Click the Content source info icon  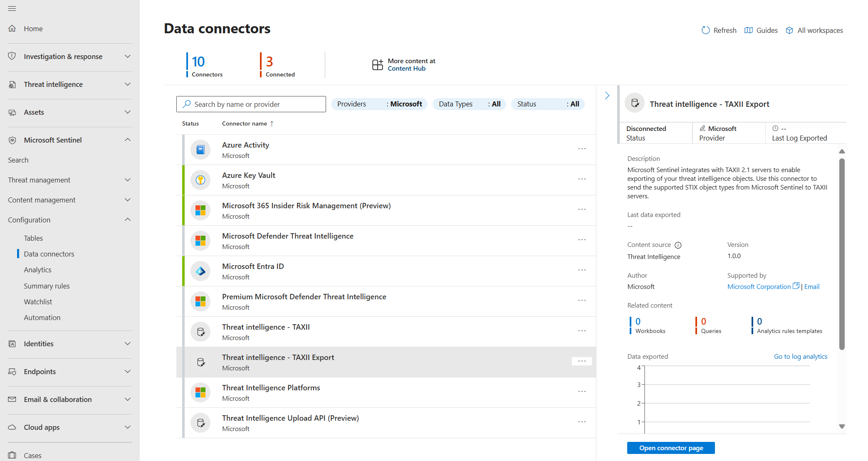[678, 245]
